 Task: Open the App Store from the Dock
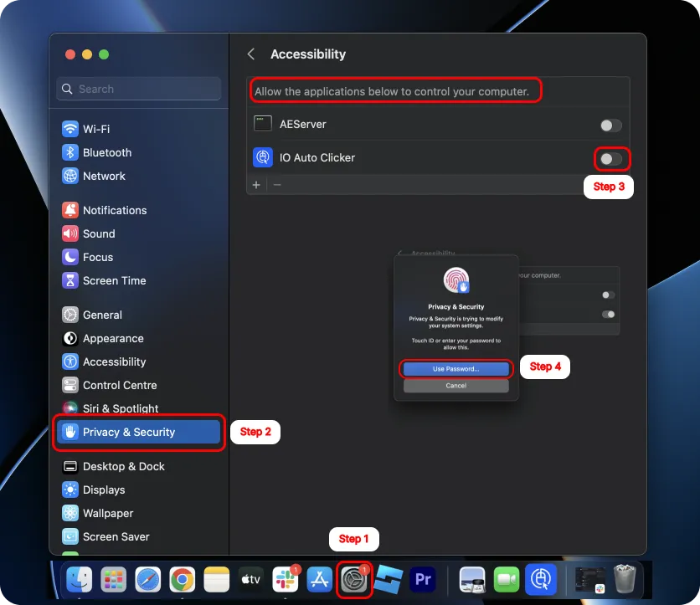[320, 579]
